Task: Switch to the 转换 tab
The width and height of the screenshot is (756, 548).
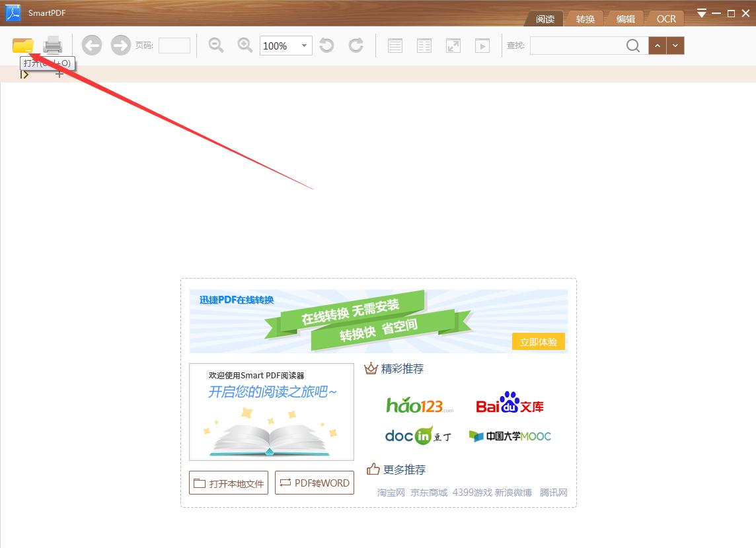Action: click(584, 18)
